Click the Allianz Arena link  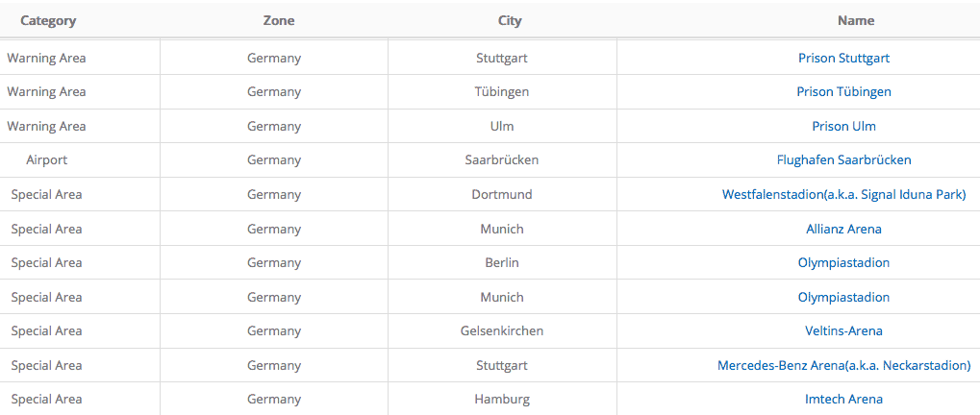pyautogui.click(x=843, y=229)
